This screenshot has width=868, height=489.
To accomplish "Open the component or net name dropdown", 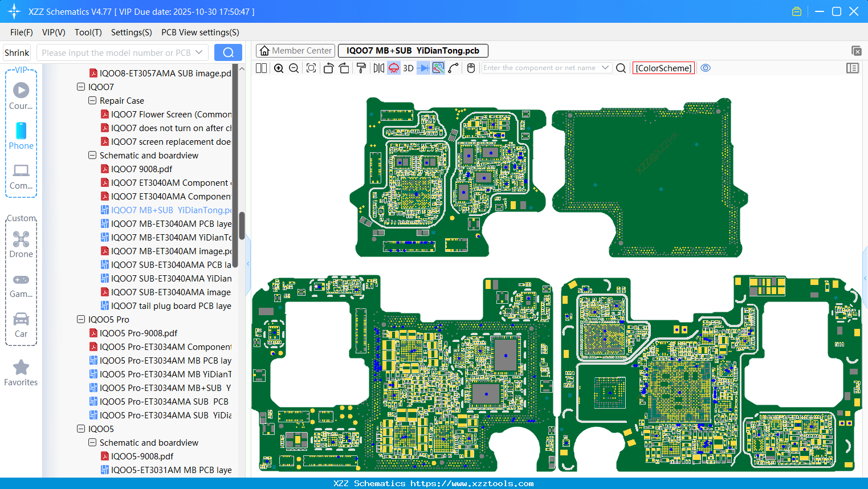I will point(605,68).
